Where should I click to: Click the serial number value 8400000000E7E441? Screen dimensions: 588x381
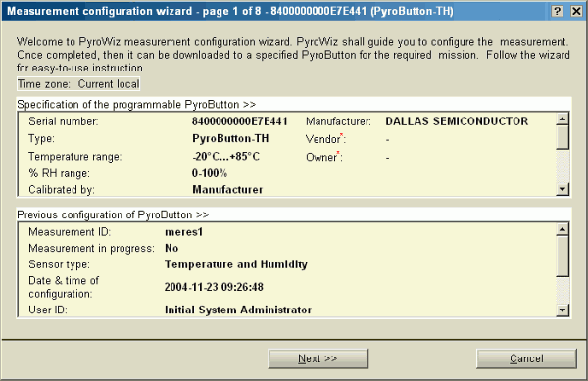240,121
